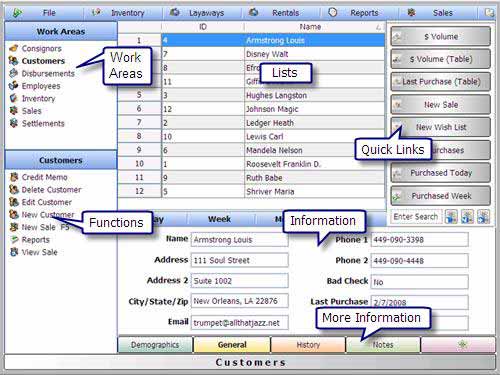
Task: Open the Rentals menu
Action: (x=285, y=13)
